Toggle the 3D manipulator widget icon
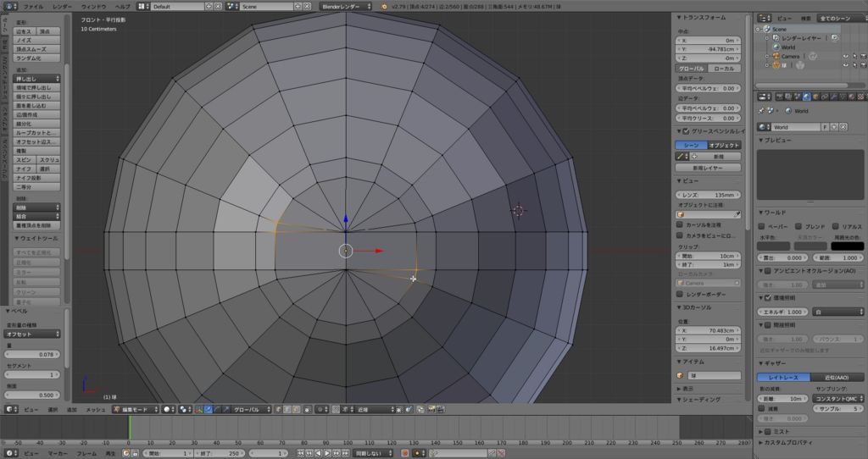This screenshot has width=868, height=459. click(198, 409)
